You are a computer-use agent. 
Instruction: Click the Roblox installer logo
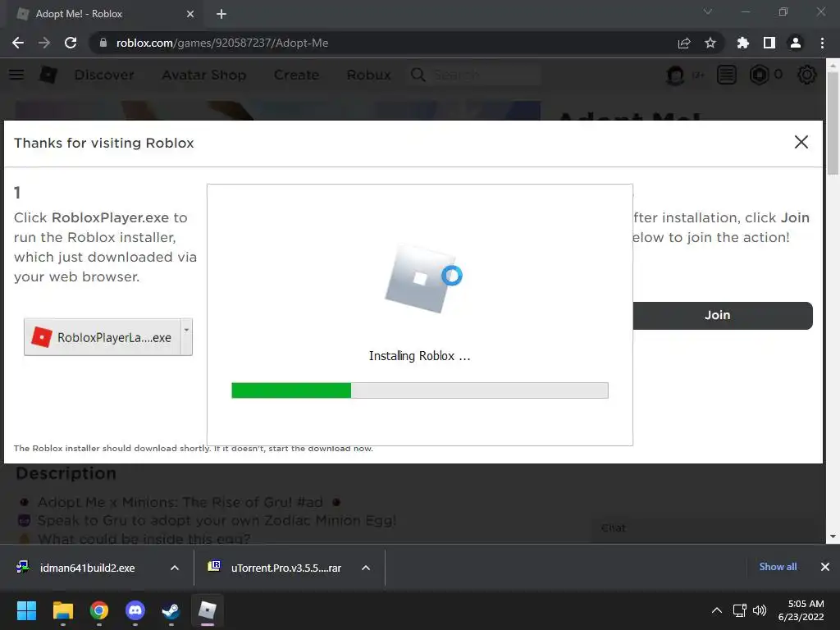click(419, 279)
